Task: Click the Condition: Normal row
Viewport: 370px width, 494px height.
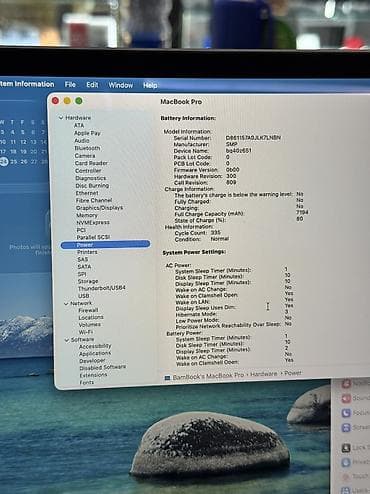Action: 202,239
